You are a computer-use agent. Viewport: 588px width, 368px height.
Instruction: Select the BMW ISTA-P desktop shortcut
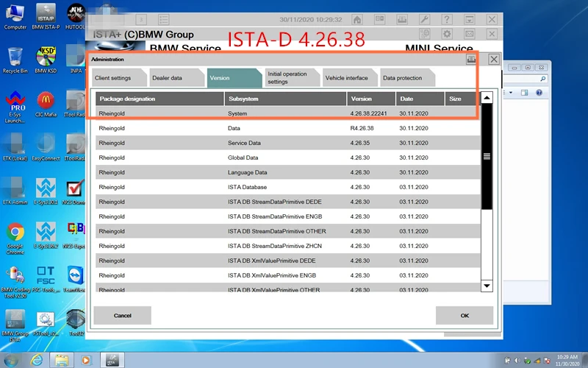[46, 17]
